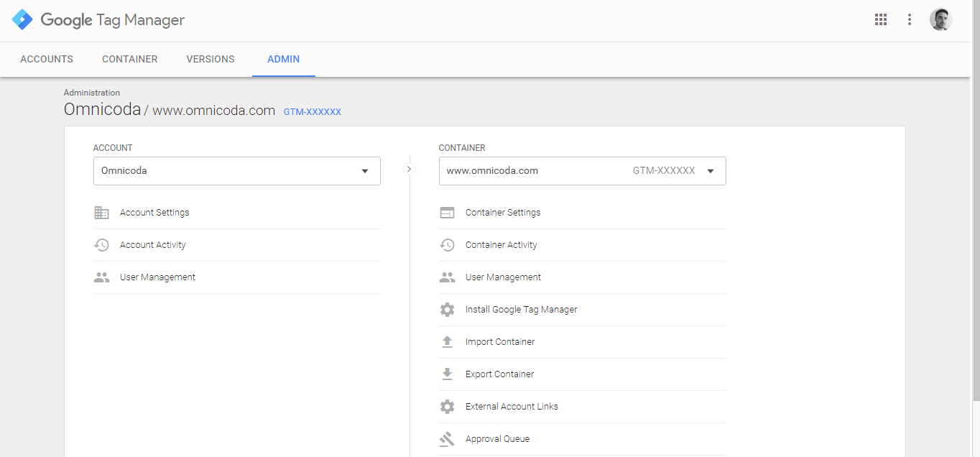Select the Admin tab
980x457 pixels.
(x=284, y=59)
